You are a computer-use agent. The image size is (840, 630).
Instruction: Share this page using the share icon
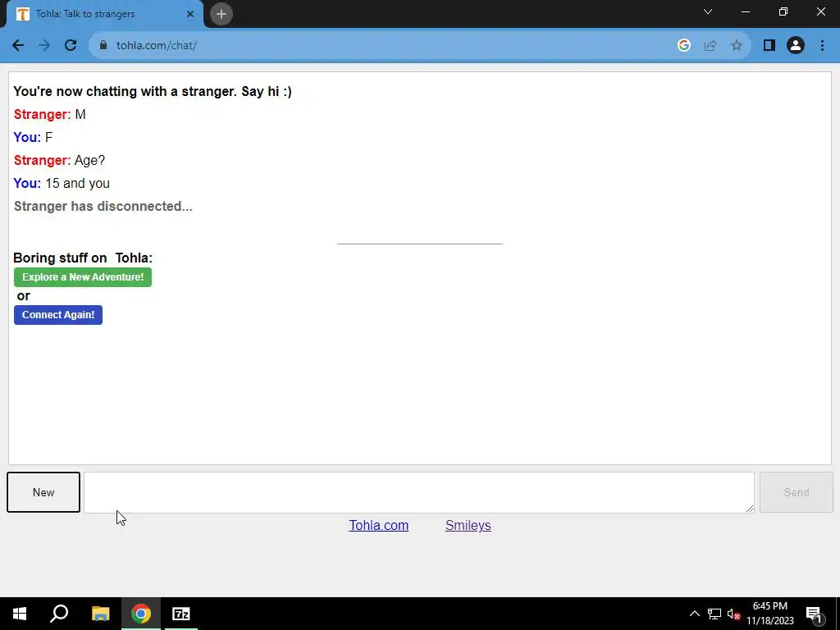pyautogui.click(x=710, y=46)
